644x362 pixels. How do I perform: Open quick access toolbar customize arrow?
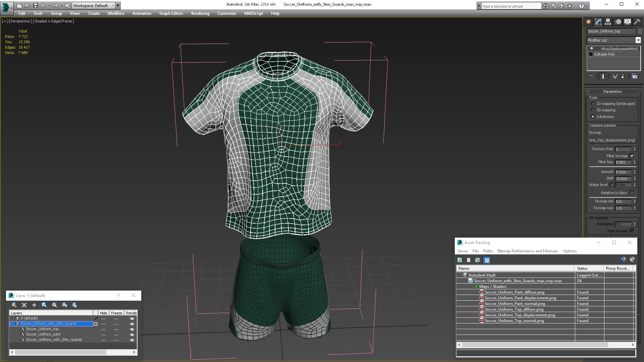point(118,5)
